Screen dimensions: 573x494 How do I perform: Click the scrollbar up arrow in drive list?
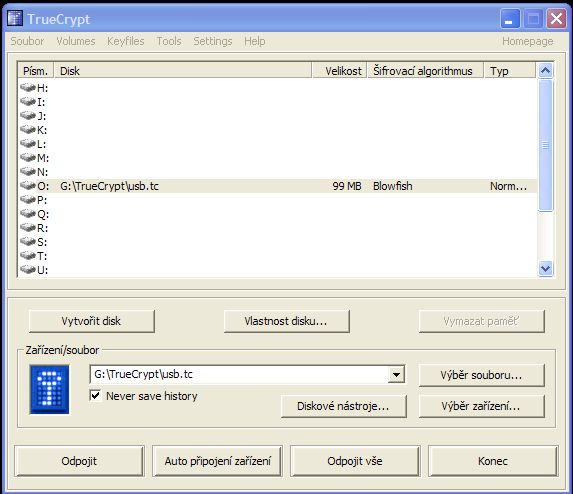point(546,71)
